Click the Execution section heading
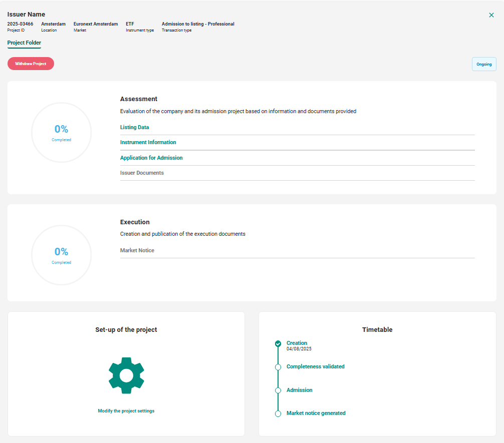Image resolution: width=504 pixels, height=443 pixels. [x=135, y=222]
